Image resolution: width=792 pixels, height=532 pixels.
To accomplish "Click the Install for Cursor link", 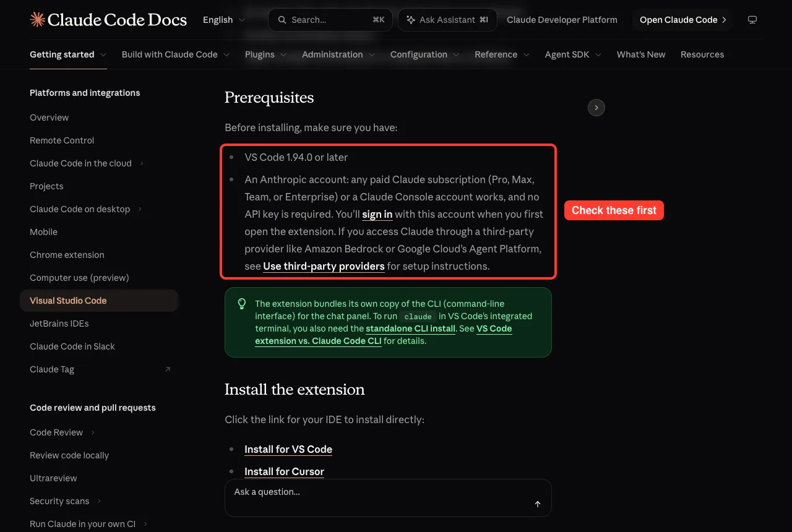I will click(x=284, y=471).
